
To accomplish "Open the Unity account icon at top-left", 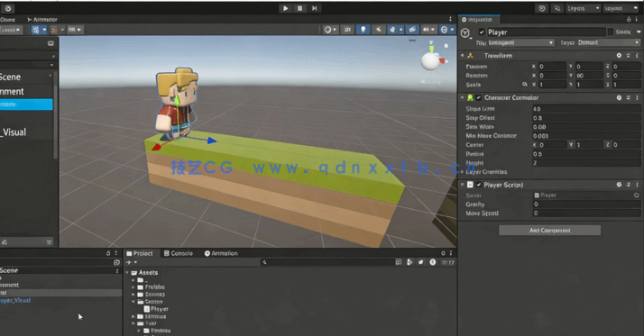I will coord(8,8).
